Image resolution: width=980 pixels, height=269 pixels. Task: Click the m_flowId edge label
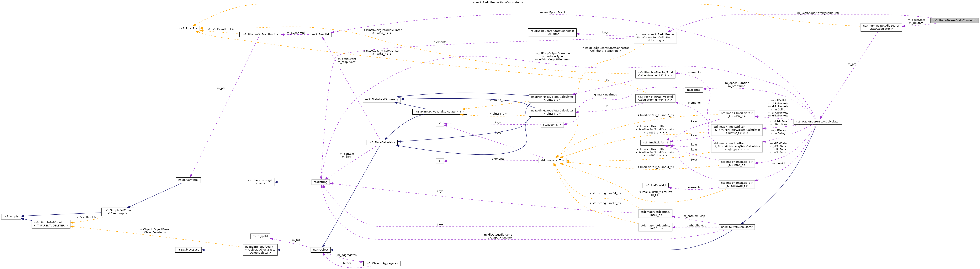point(778,164)
